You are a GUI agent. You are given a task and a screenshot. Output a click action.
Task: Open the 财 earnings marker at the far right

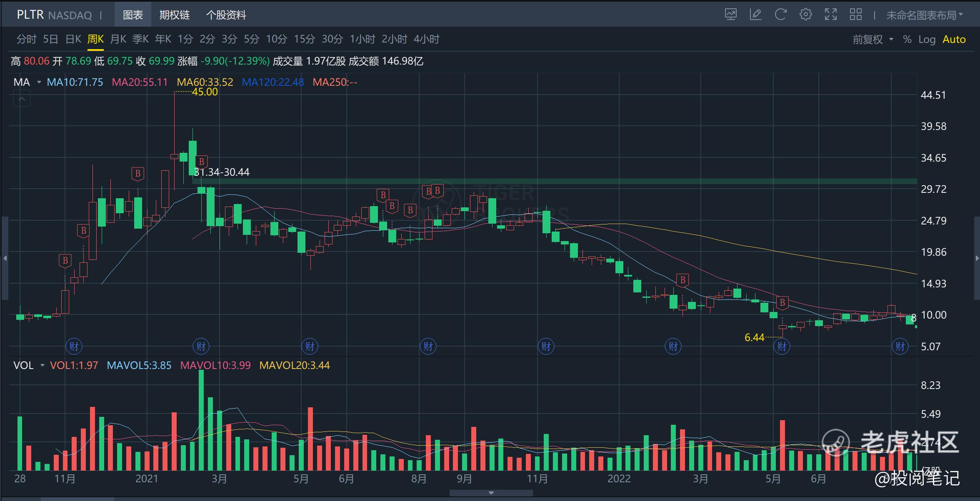900,346
